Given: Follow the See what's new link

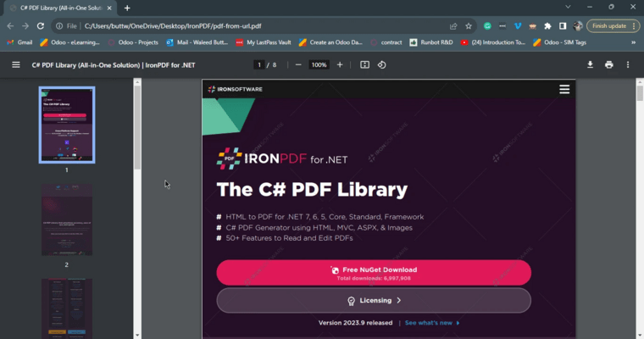Looking at the screenshot, I should (x=432, y=323).
